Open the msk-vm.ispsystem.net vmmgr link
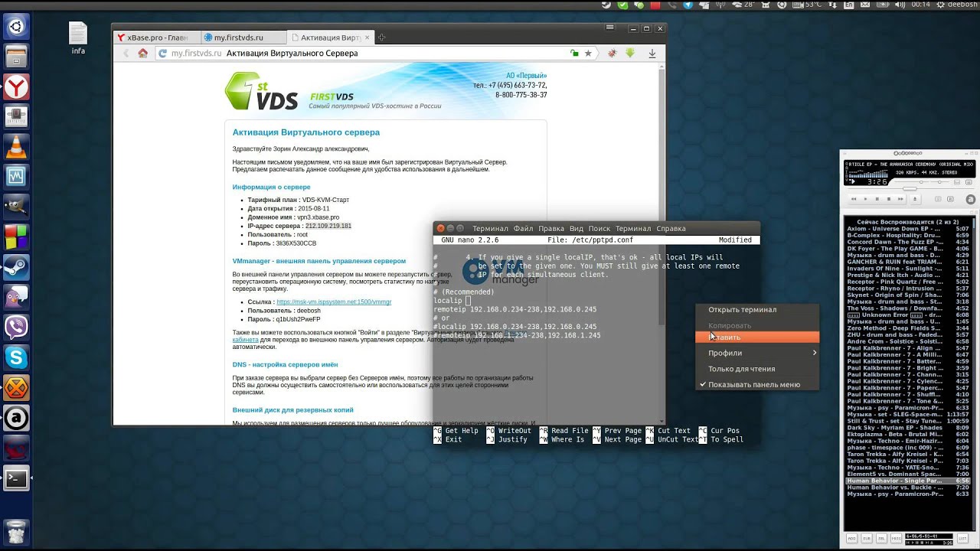This screenshot has height=551, width=980. pos(334,302)
